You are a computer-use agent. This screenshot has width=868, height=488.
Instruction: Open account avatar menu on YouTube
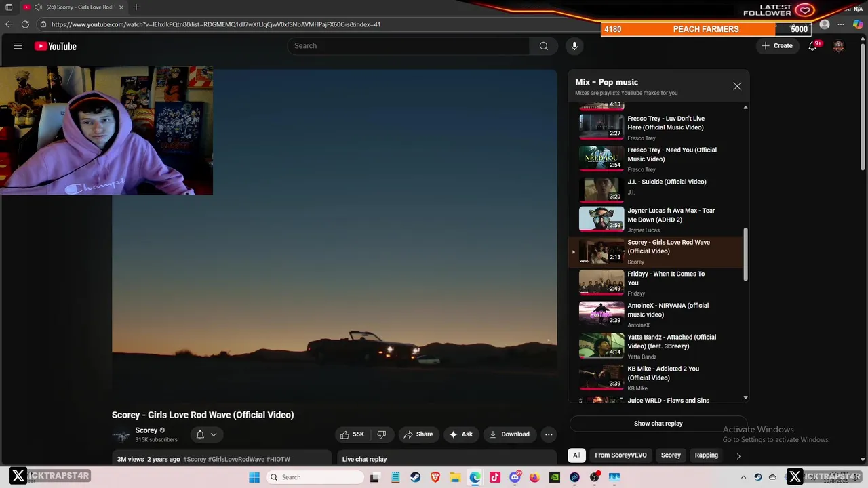coord(839,46)
